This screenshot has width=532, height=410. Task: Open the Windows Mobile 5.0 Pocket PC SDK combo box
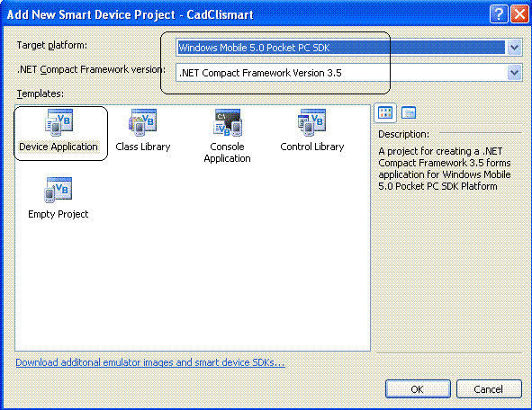click(348, 48)
